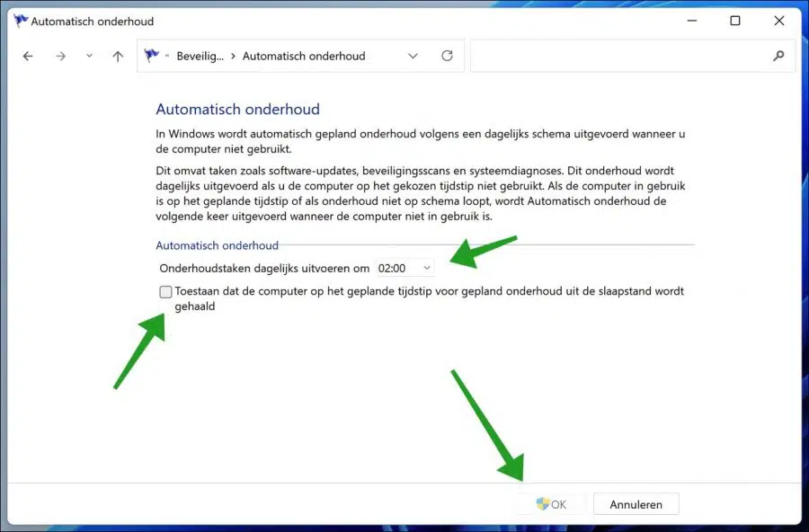Go up one level with up arrow
This screenshot has height=532, width=809.
tap(118, 56)
